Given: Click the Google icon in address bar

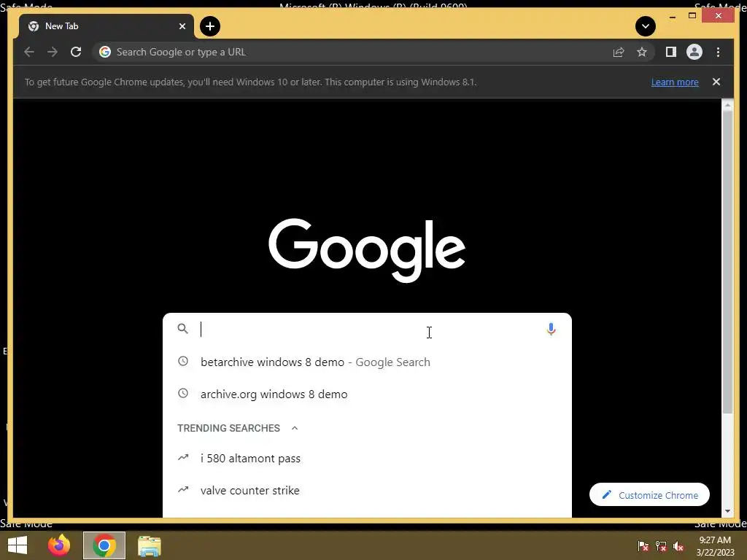Looking at the screenshot, I should click(x=105, y=52).
